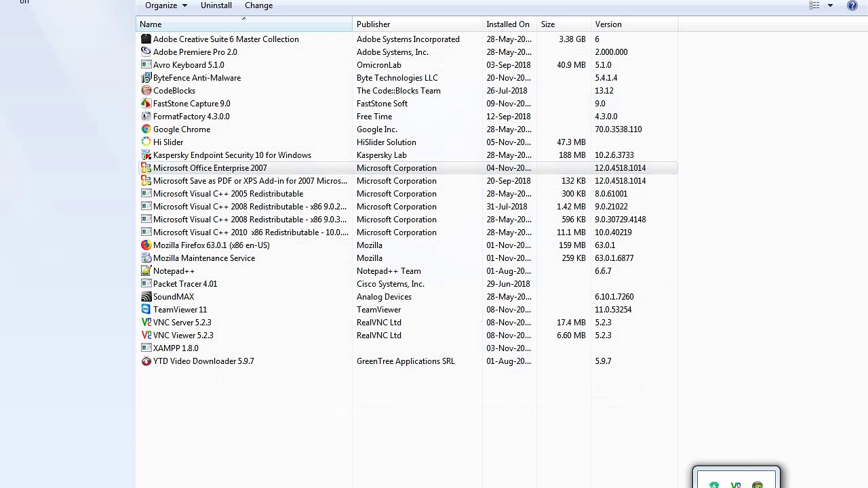Click version '10.2.6.3733'
The width and height of the screenshot is (868, 488).
(614, 155)
